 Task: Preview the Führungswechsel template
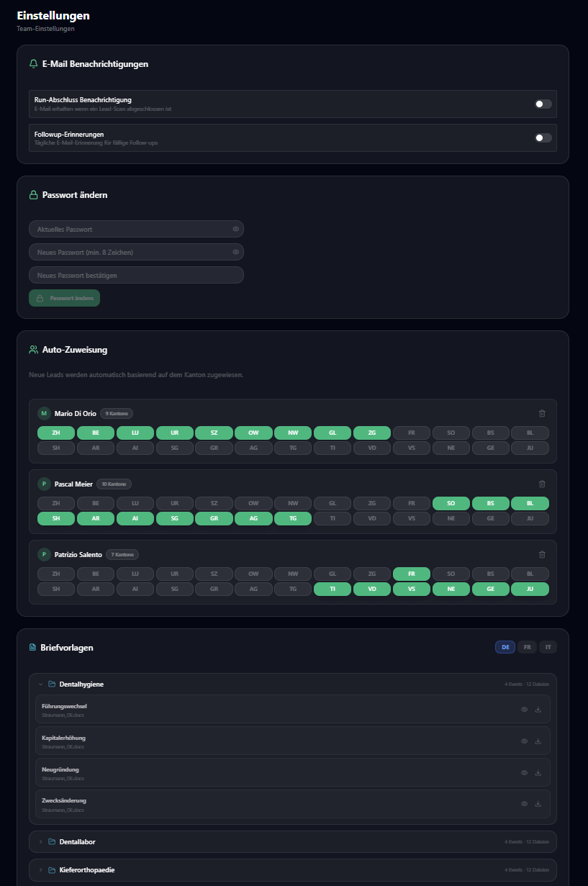524,709
